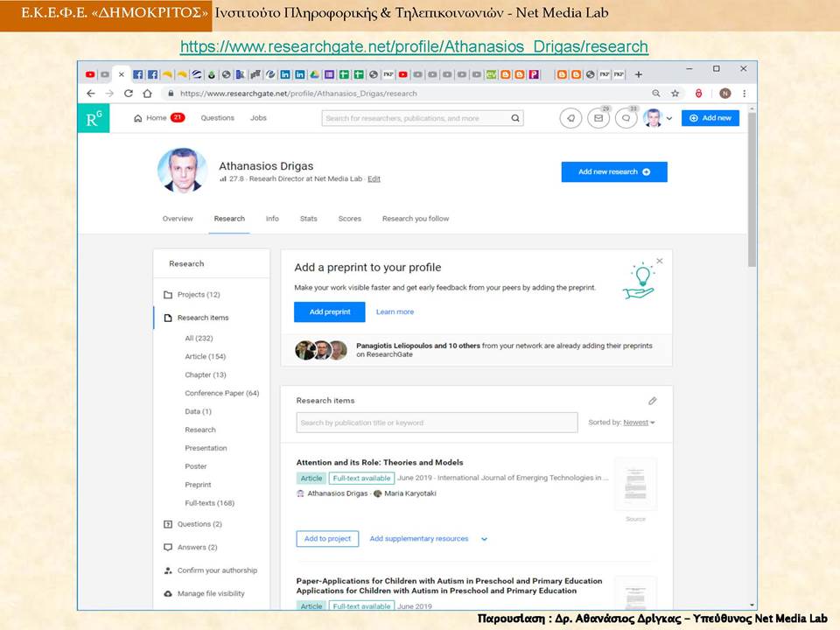This screenshot has height=630, width=840.
Task: Open the notifications bell icon
Action: [x=570, y=118]
